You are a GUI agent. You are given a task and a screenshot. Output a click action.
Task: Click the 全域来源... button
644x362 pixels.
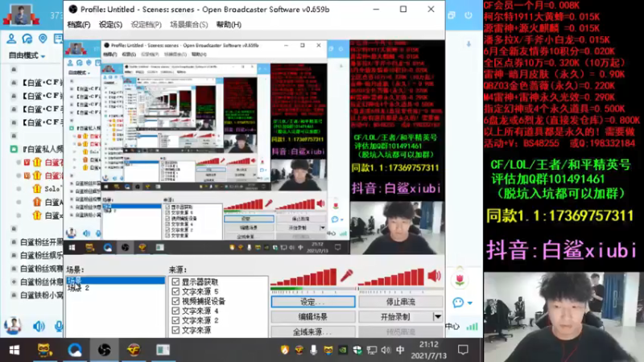313,331
